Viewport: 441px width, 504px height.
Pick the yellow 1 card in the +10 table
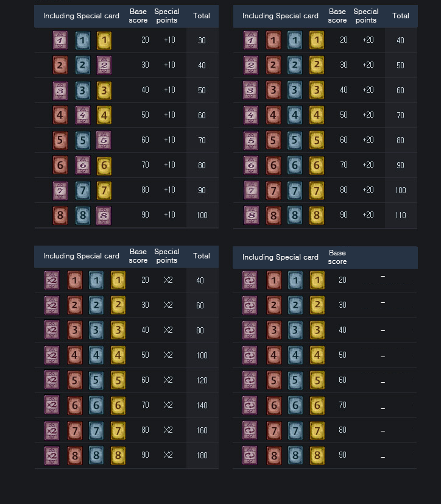104,40
